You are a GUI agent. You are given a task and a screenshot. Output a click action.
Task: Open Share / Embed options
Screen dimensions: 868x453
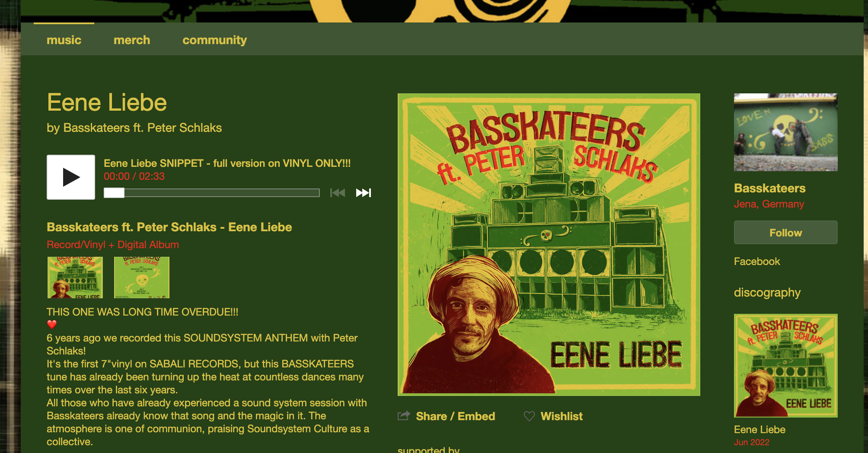(x=456, y=416)
